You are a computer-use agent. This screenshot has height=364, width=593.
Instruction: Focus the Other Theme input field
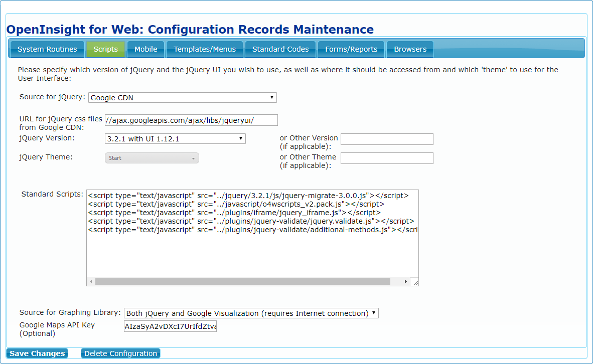pyautogui.click(x=387, y=158)
